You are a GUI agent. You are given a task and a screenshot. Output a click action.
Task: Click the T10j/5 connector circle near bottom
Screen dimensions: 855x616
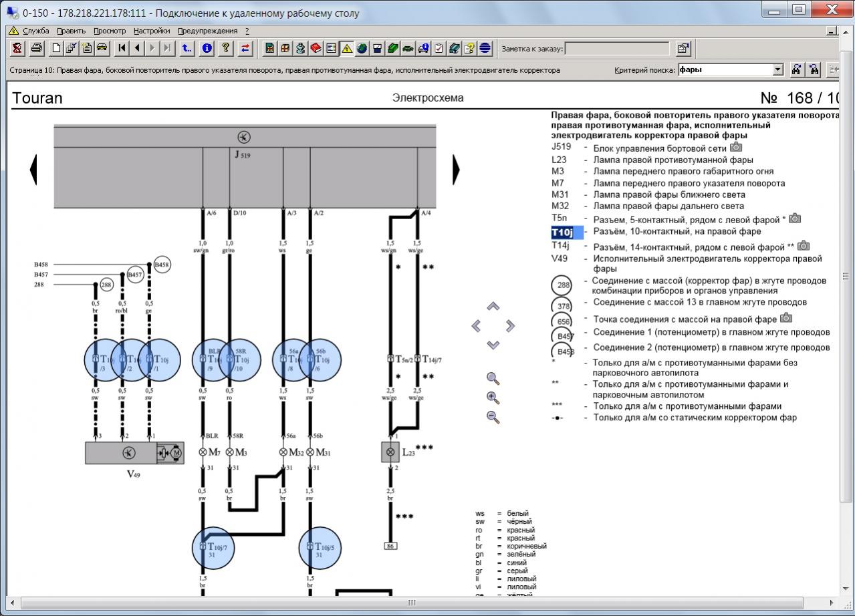coord(320,548)
